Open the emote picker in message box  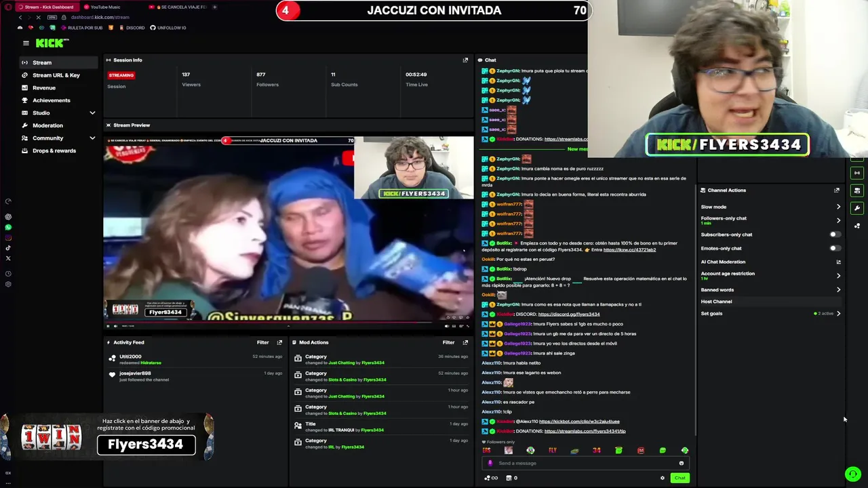point(682,464)
